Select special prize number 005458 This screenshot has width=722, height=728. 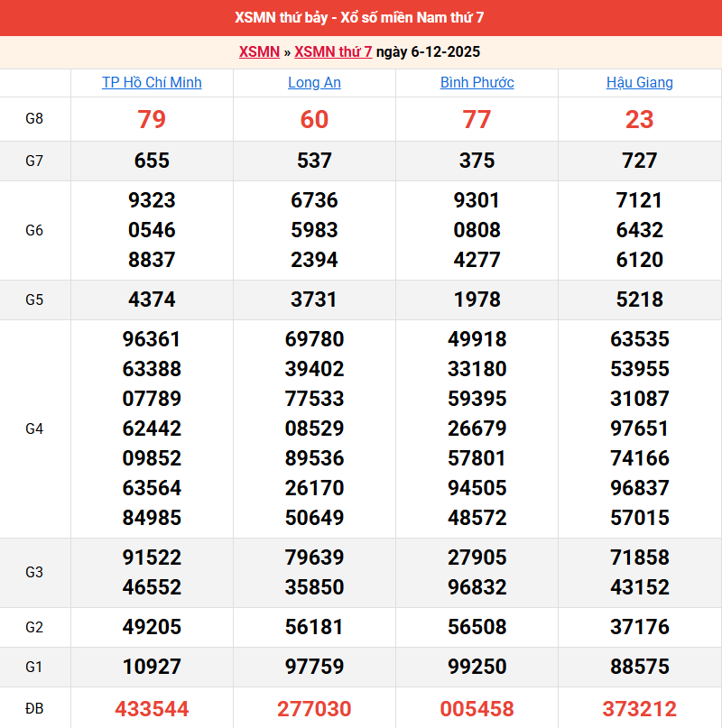click(477, 709)
